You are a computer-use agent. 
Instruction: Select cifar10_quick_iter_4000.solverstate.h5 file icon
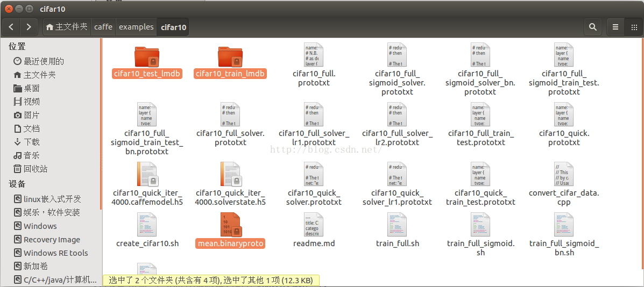(231, 174)
